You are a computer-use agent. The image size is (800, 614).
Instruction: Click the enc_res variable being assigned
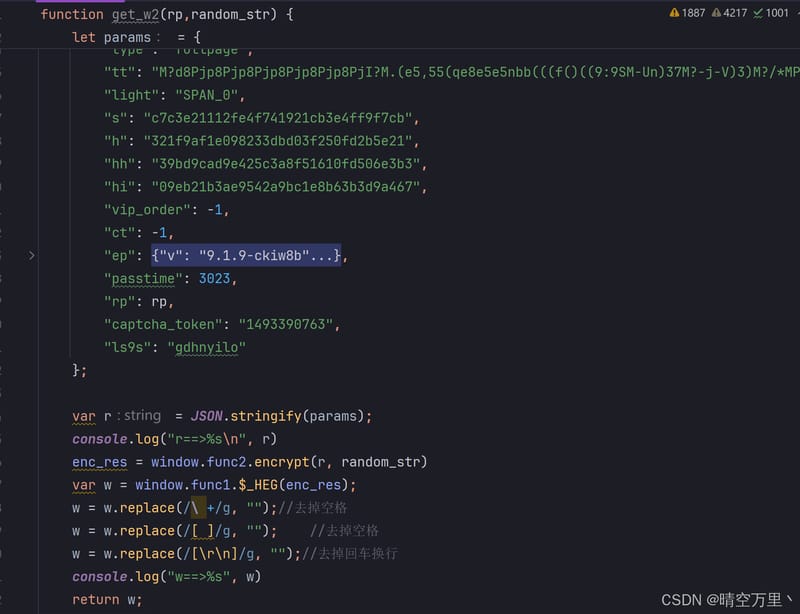point(99,462)
